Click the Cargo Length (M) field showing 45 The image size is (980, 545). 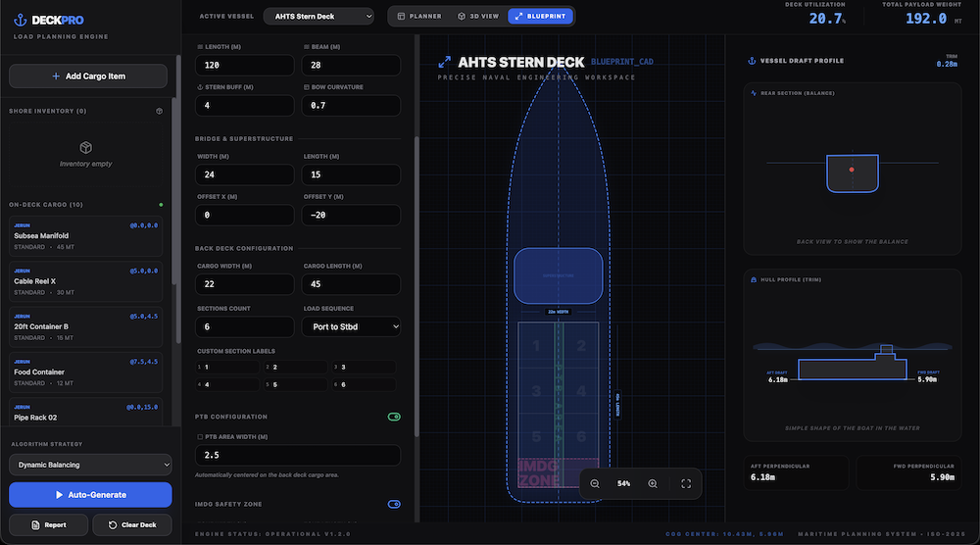point(351,284)
